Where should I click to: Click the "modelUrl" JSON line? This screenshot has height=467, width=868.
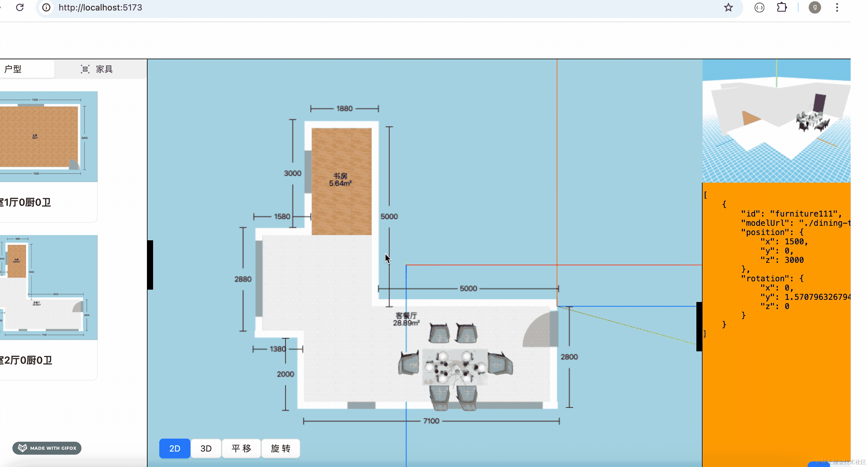click(795, 223)
